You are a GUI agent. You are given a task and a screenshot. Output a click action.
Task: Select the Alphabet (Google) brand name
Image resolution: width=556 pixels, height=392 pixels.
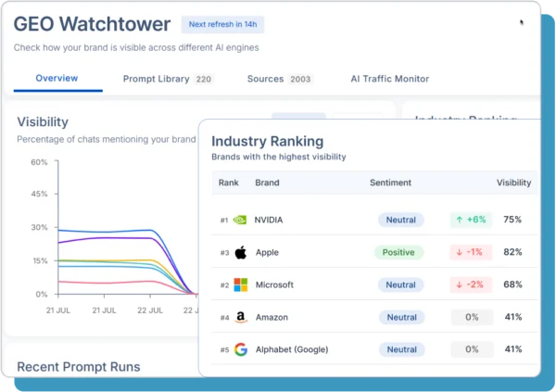(294, 349)
